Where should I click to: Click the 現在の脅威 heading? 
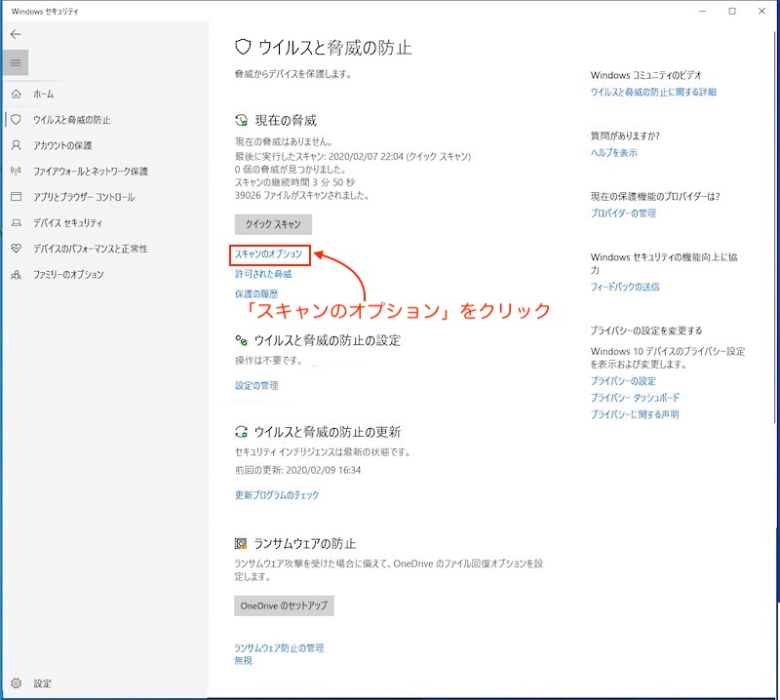pos(286,120)
